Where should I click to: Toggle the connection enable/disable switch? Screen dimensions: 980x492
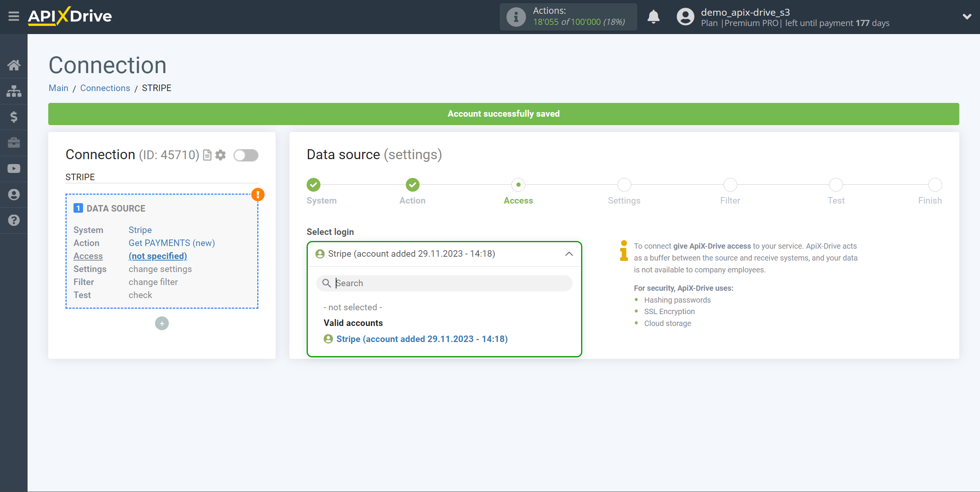pyautogui.click(x=246, y=155)
